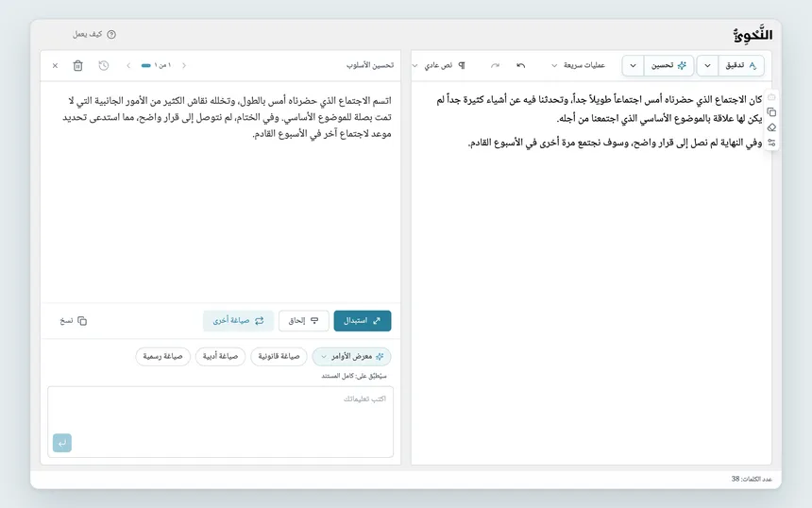Image resolution: width=812 pixels, height=508 pixels.
Task: Click the suggested text starting اتسم الاجتماع
Action: coord(227,117)
